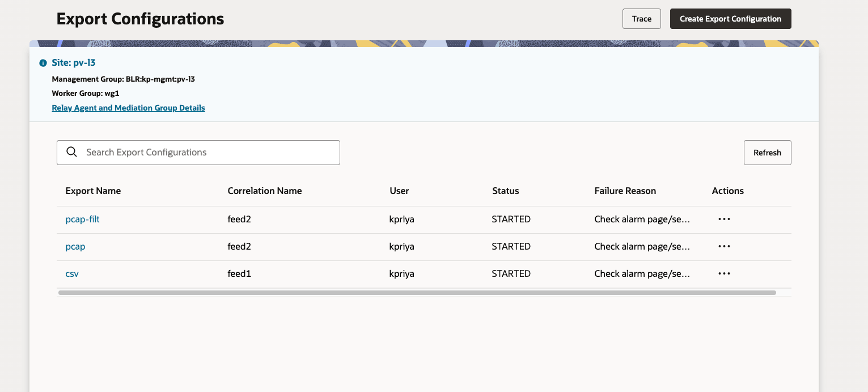Click the info icon next to Site: pv-l3
Image resolution: width=868 pixels, height=392 pixels.
43,62
